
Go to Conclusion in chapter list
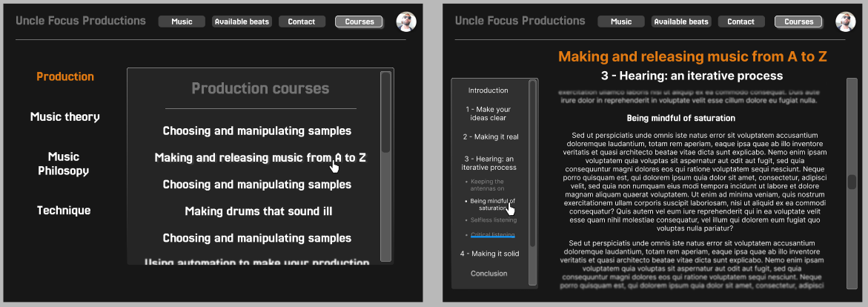click(488, 273)
